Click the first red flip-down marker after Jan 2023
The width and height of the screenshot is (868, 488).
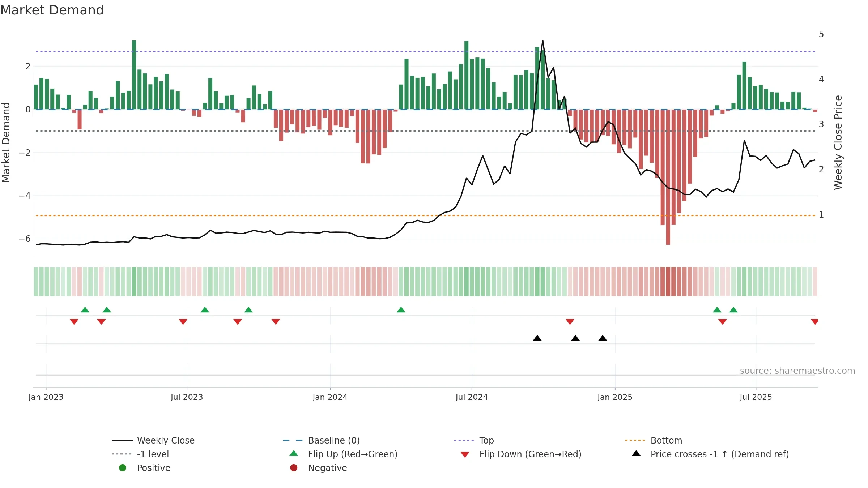pos(74,322)
